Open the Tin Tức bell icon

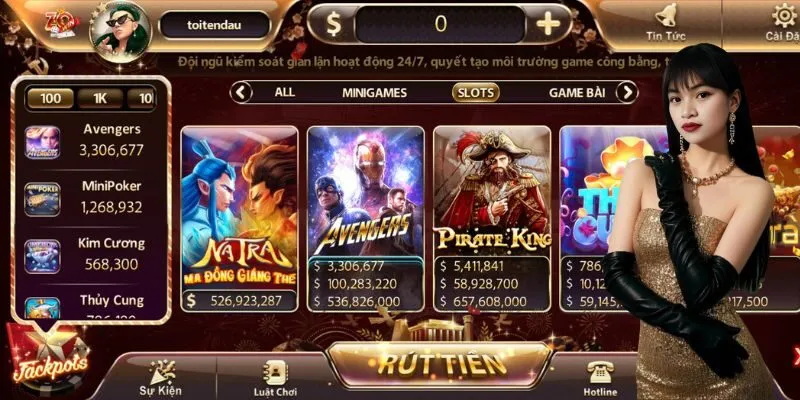point(665,16)
